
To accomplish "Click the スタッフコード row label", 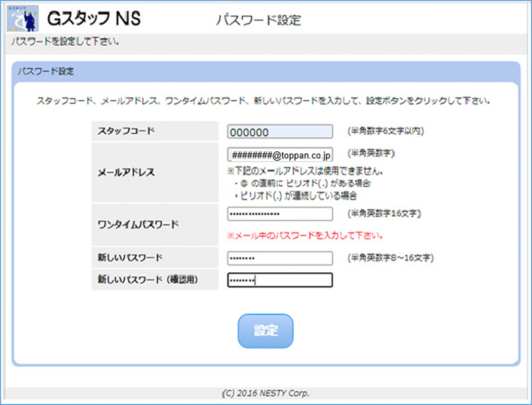I will (126, 131).
